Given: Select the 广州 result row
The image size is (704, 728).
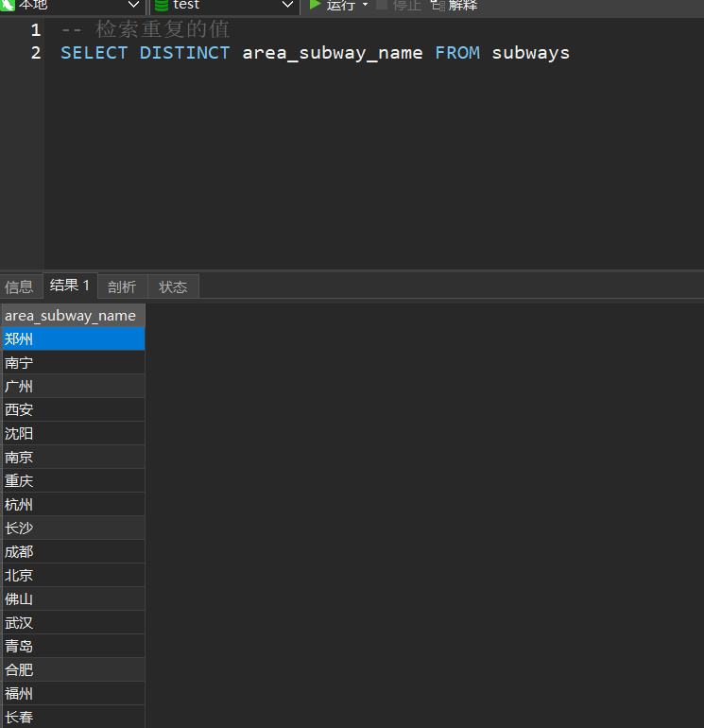Looking at the screenshot, I should 74,387.
